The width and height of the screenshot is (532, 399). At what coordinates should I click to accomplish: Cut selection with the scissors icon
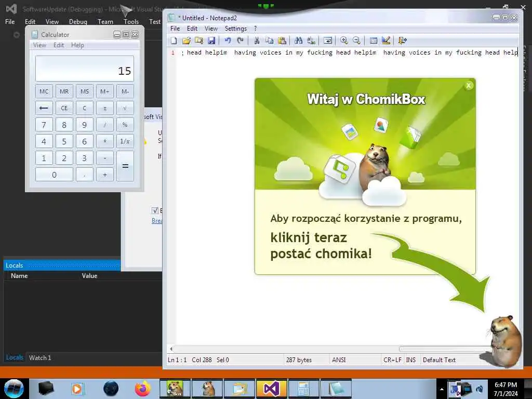pos(257,41)
